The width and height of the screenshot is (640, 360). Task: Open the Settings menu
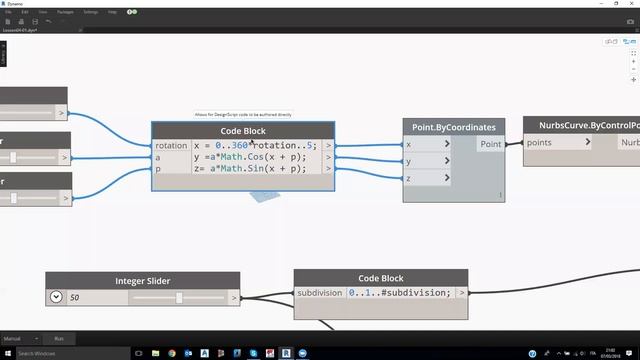tap(91, 12)
